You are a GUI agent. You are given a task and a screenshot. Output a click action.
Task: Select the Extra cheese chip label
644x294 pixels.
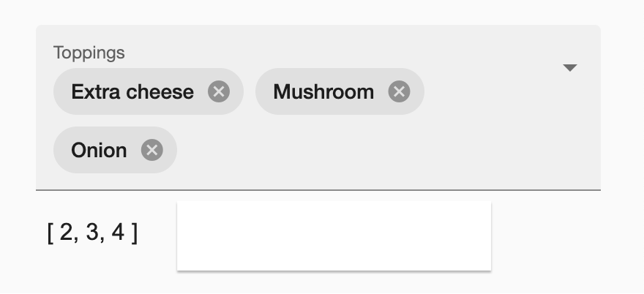point(132,91)
